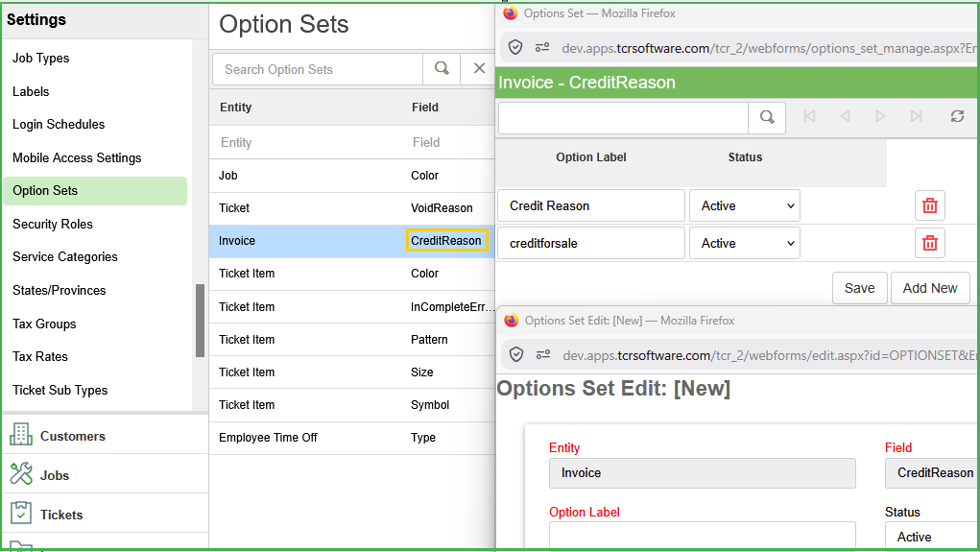Go to next page in Options Set pager
This screenshot has width=980, height=552.
tap(880, 116)
